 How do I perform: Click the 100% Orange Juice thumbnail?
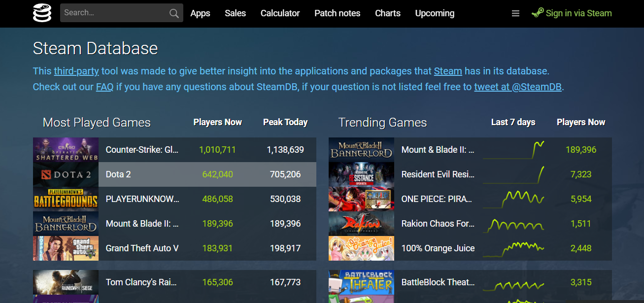pyautogui.click(x=361, y=248)
